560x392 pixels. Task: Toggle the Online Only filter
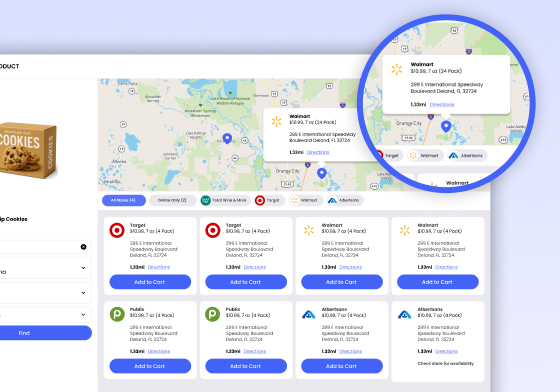pyautogui.click(x=172, y=200)
